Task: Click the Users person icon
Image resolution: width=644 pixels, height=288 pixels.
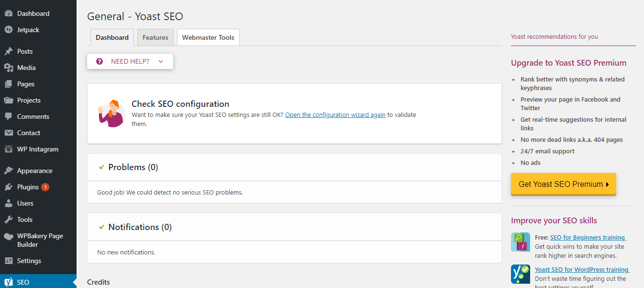Action: click(9, 203)
